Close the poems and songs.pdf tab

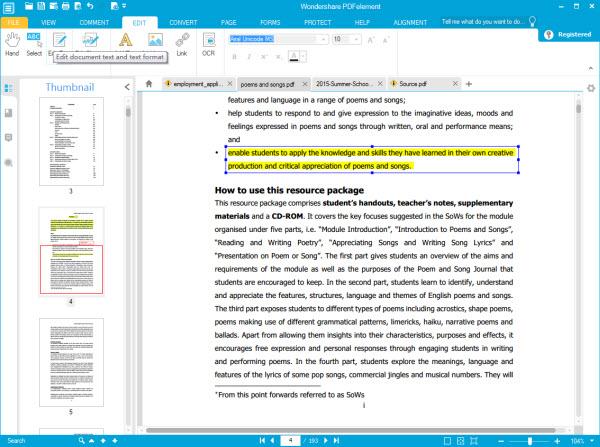point(305,84)
